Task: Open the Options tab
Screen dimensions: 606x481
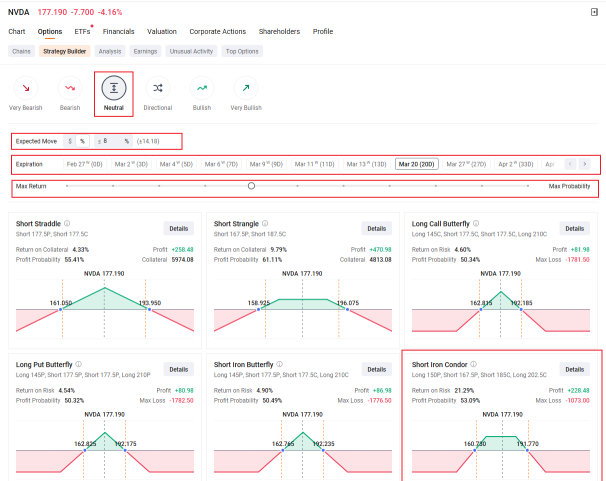Action: click(50, 32)
